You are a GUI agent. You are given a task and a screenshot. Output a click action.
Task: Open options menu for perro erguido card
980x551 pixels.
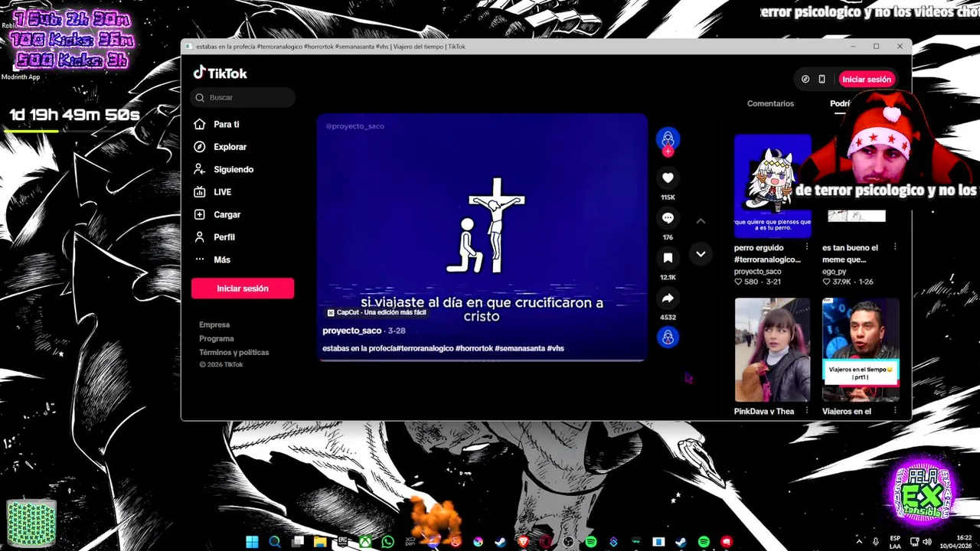point(806,247)
